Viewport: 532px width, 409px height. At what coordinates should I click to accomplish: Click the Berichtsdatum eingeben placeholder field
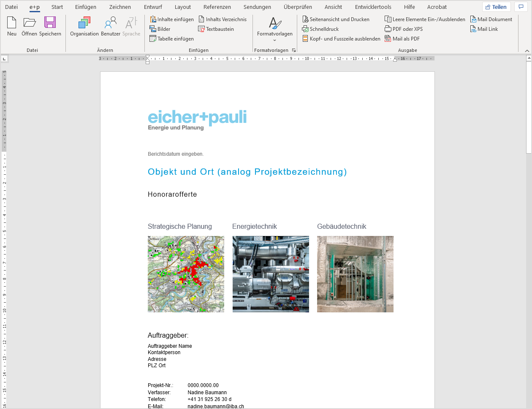click(176, 154)
